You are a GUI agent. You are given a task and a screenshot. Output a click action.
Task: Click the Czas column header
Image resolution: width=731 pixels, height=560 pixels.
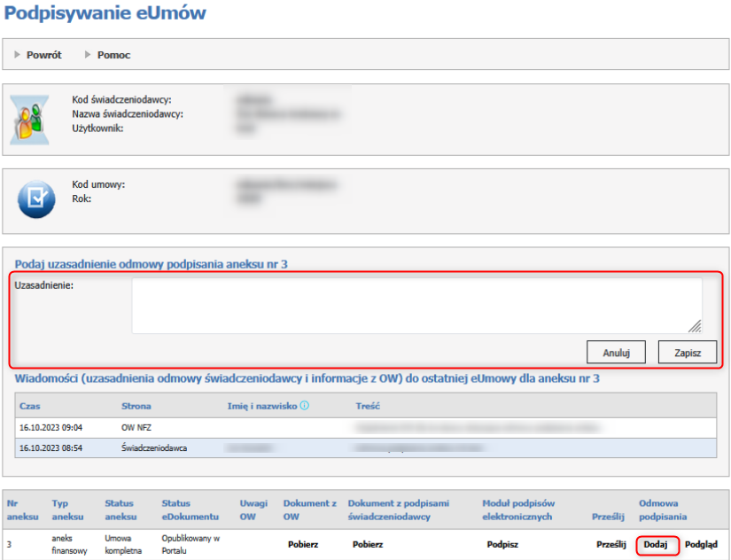pos(30,406)
